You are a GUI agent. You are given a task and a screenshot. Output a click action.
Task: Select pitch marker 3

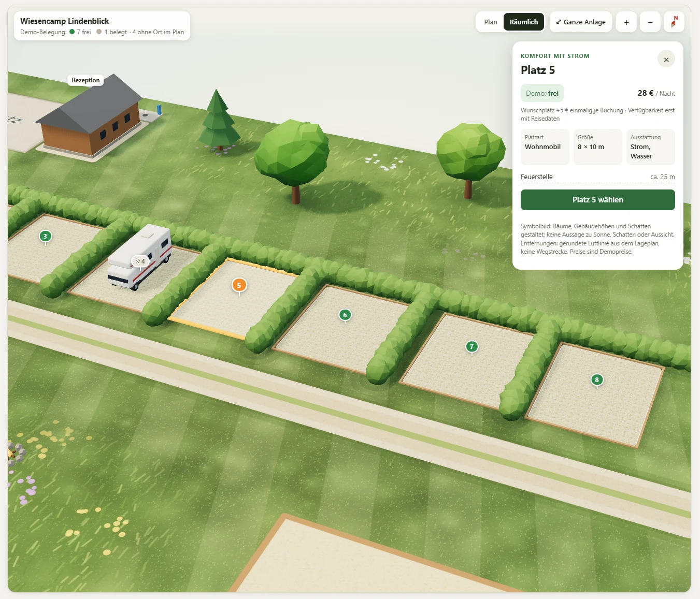[x=45, y=237]
